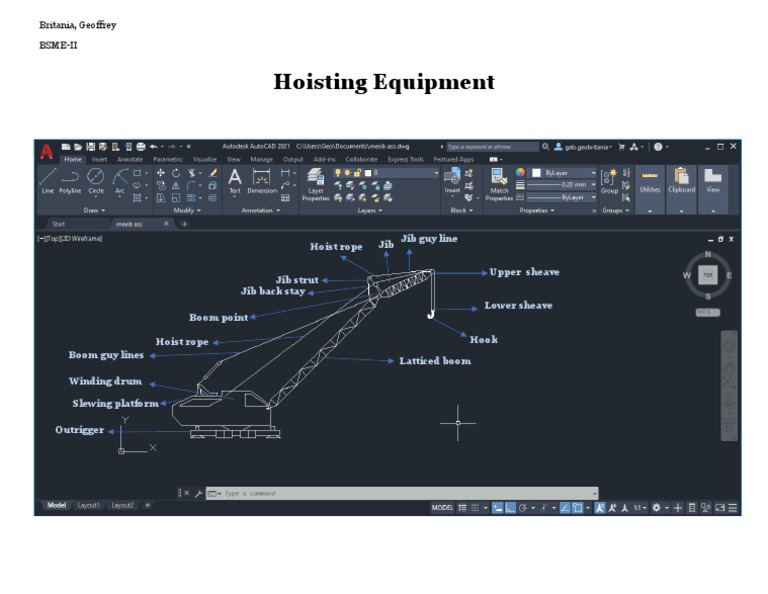Toggle the MODEL space button in status bar
The image size is (768, 594).
pyautogui.click(x=442, y=508)
